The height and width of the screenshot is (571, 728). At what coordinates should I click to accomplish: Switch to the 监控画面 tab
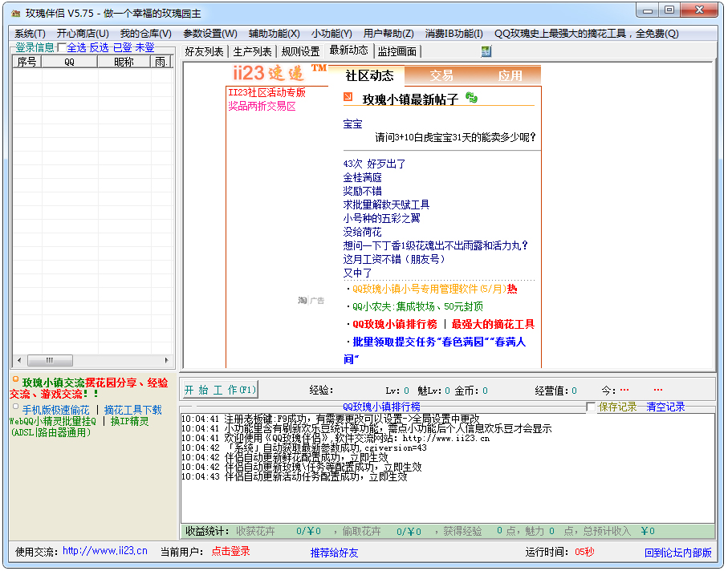click(x=397, y=51)
